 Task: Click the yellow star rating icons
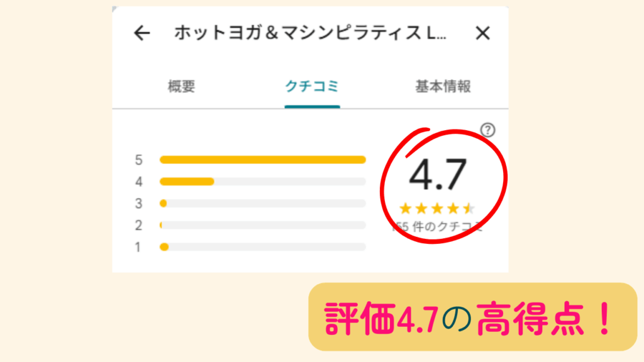(437, 209)
